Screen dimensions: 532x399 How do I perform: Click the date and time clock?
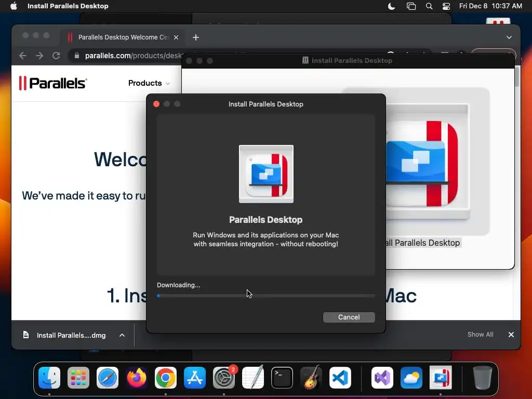click(x=490, y=6)
